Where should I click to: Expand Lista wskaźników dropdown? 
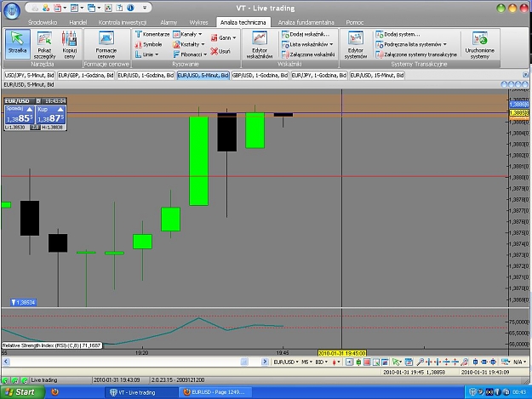click(x=307, y=44)
